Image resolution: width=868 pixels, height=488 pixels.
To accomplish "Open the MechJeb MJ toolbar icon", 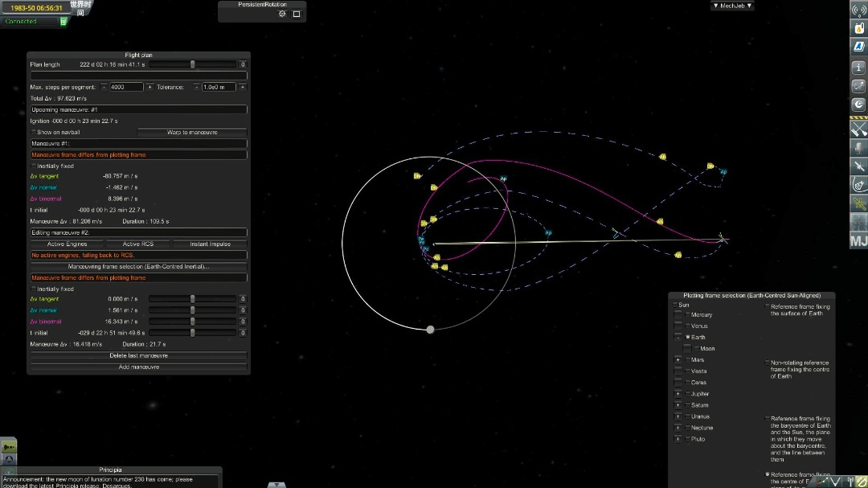I will pyautogui.click(x=858, y=241).
